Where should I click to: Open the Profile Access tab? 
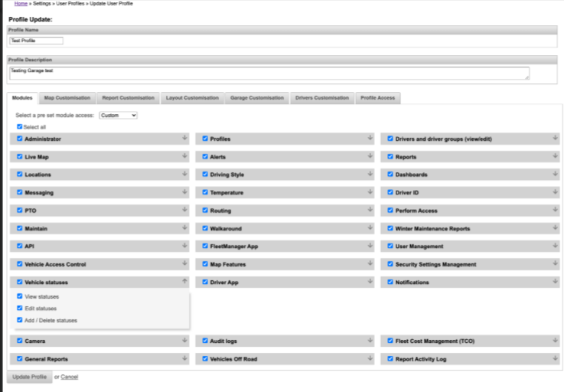pos(378,98)
